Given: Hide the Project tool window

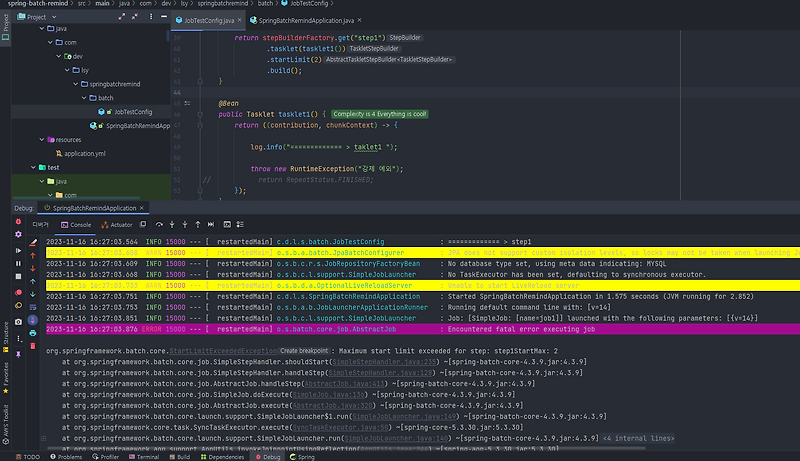Looking at the screenshot, I should [164, 17].
